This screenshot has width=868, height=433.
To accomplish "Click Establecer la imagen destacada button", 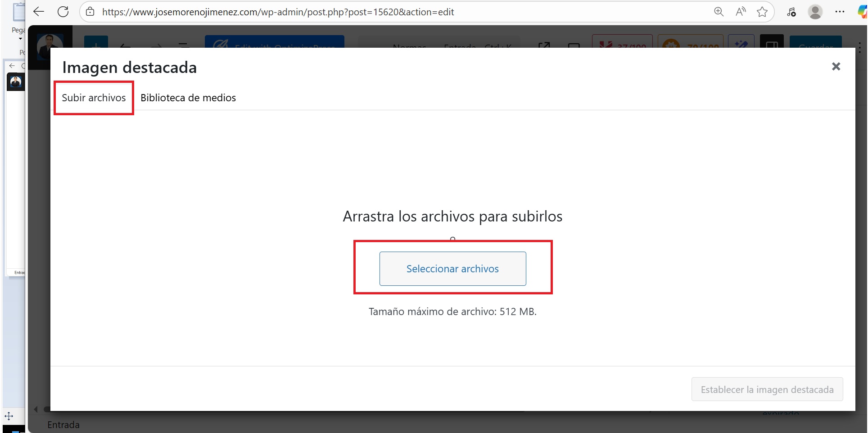I will click(767, 389).
